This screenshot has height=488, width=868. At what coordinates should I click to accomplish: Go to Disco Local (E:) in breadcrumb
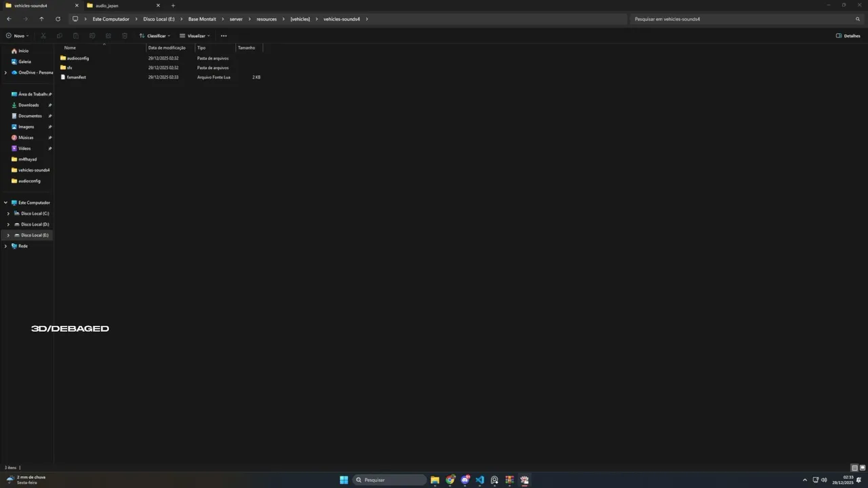[159, 19]
